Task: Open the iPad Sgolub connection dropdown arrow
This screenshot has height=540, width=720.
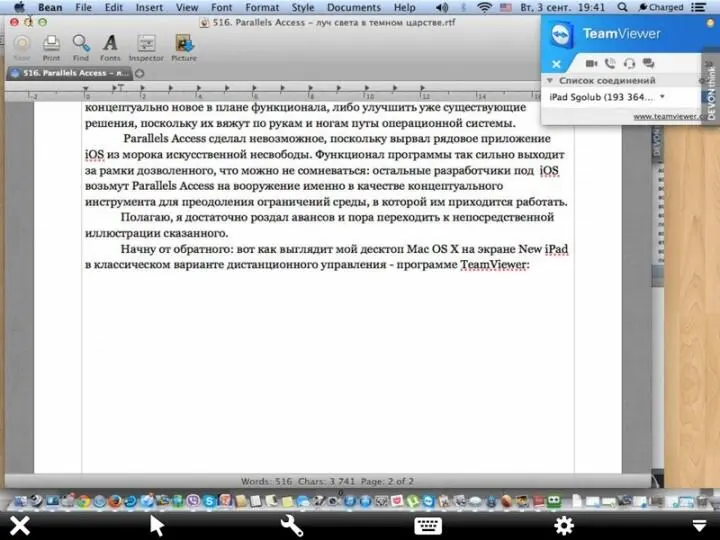Action: coord(662,96)
